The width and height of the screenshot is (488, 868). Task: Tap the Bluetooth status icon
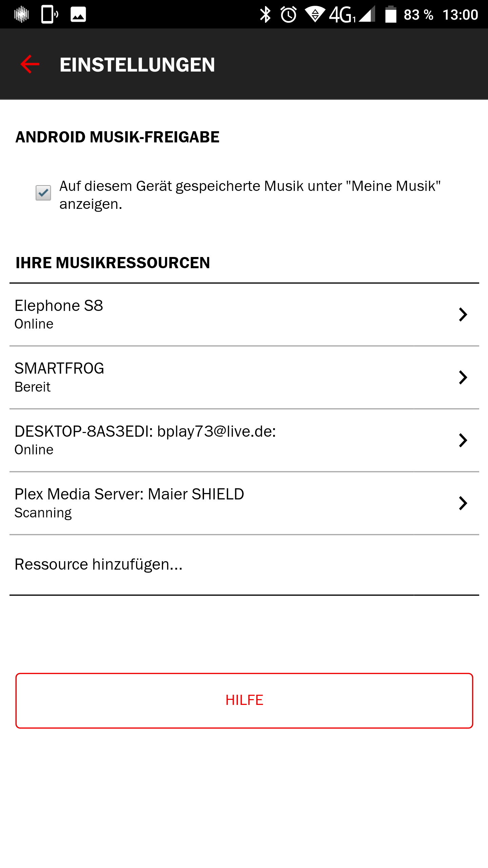click(265, 15)
